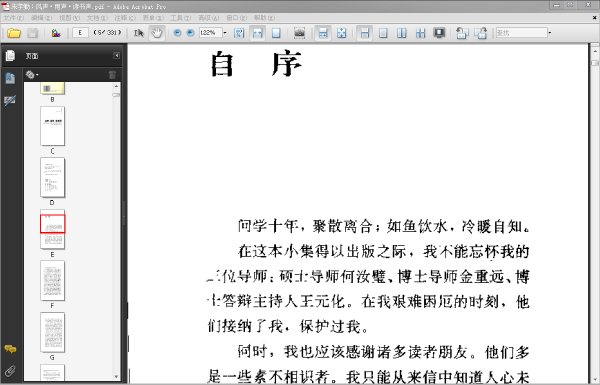Collapse the pages panel arrow button
The height and width of the screenshot is (385, 600).
coord(117,56)
